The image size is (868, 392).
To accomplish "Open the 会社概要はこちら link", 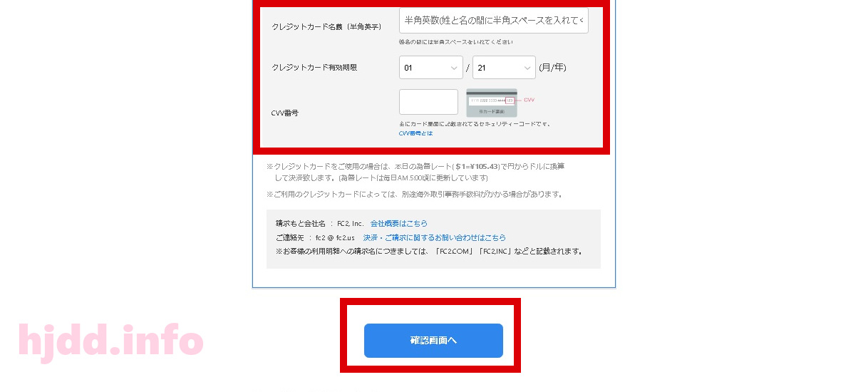I will 399,224.
